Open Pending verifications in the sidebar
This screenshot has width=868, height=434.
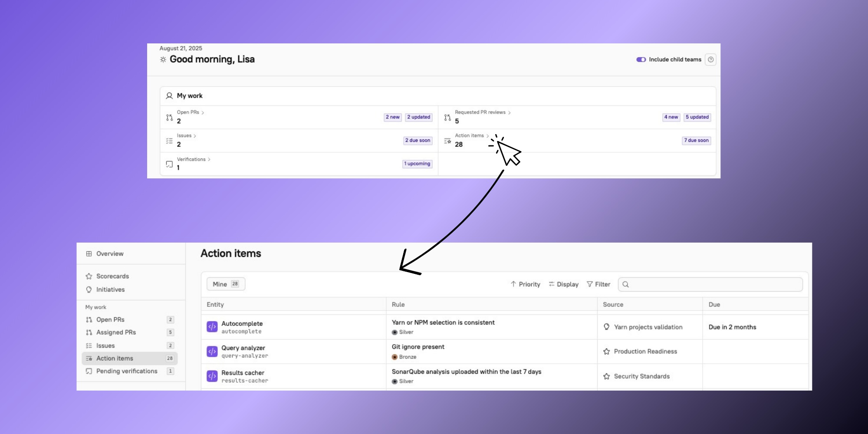click(130, 371)
